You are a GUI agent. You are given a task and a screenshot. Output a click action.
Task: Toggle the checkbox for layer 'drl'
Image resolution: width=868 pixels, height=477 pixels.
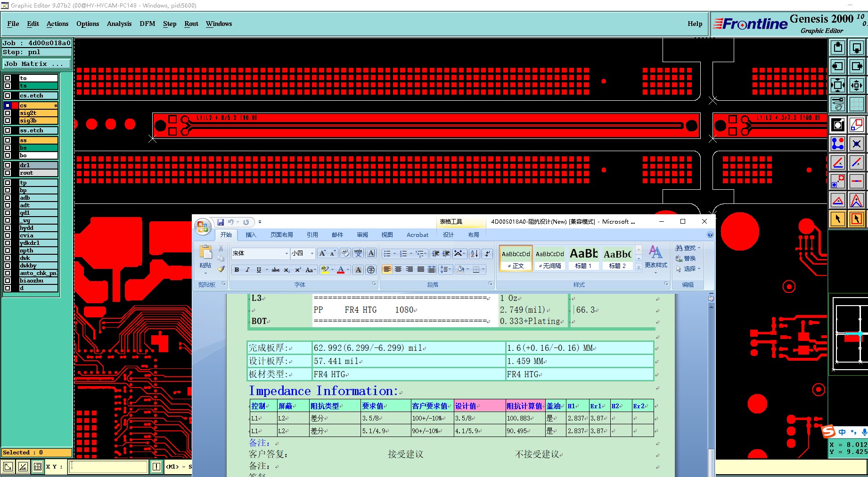tap(8, 165)
